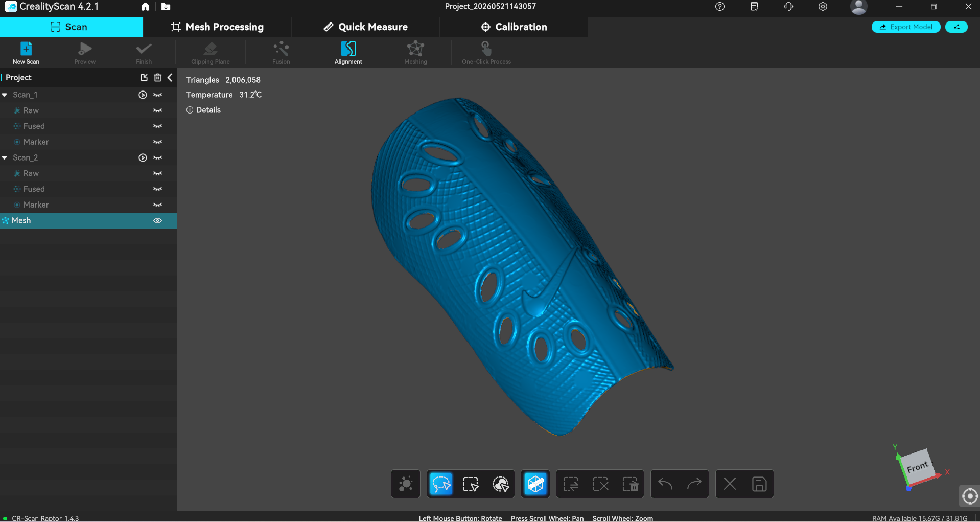Open project folder icon in title bar
Image resolution: width=980 pixels, height=522 pixels.
click(x=166, y=7)
